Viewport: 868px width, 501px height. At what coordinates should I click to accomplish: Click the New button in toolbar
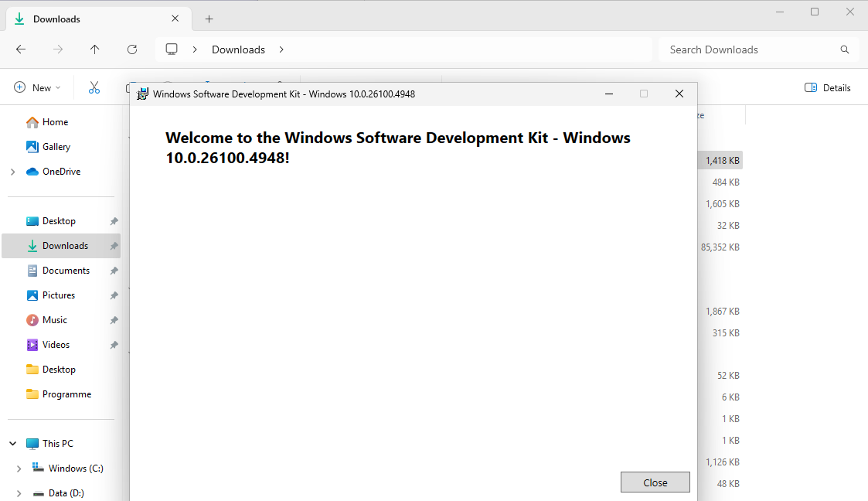coord(37,88)
